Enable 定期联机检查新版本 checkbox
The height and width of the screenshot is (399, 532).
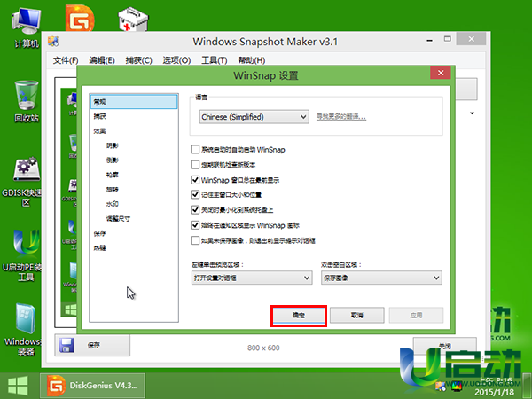coord(195,165)
